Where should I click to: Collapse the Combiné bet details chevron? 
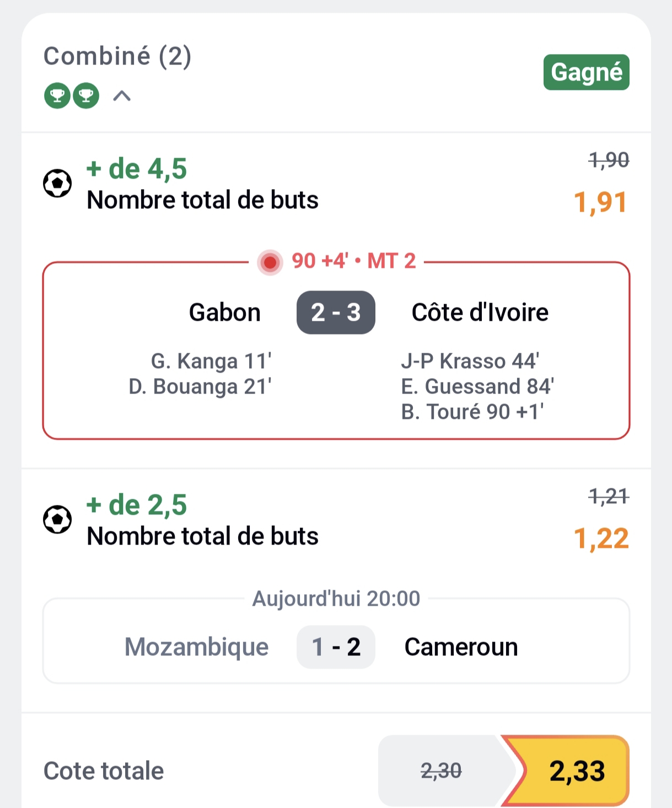[122, 96]
